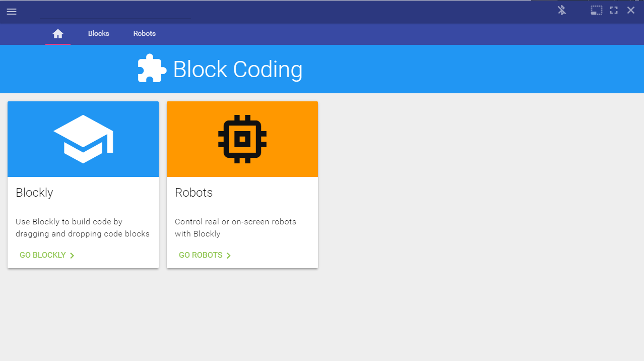Open GO ROBOTS link
This screenshot has width=644, height=361.
[205, 255]
